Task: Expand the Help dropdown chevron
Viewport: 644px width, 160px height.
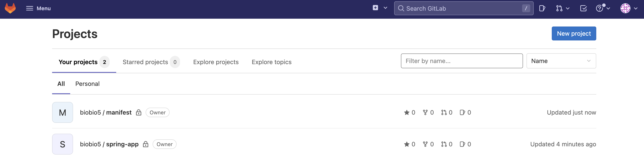Action: coord(608,8)
